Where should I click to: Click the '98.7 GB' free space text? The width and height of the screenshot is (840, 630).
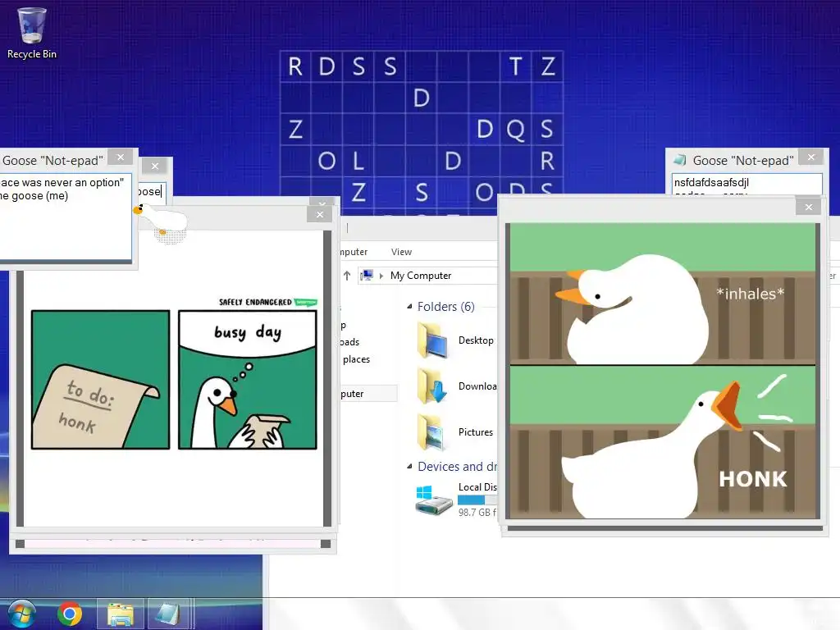click(477, 513)
